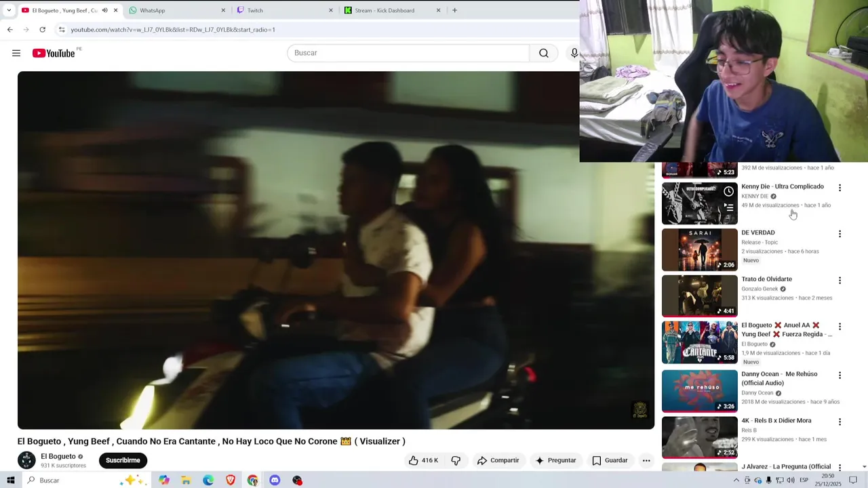The height and width of the screenshot is (488, 868).
Task: Open El Bogueto channel name link
Action: 58,456
